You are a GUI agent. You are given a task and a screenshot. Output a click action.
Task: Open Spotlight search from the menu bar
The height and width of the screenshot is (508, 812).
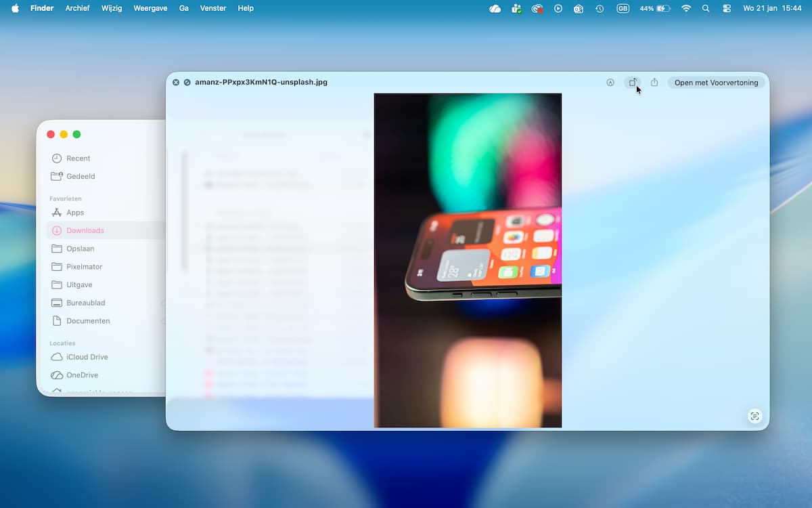click(706, 8)
